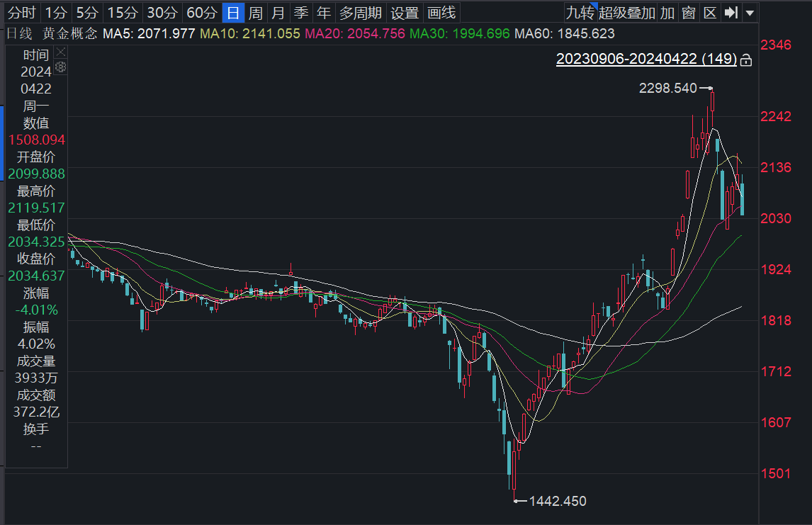Viewport: 812px width, 525px height.
Task: Click the date range lock icon
Action: (745, 60)
